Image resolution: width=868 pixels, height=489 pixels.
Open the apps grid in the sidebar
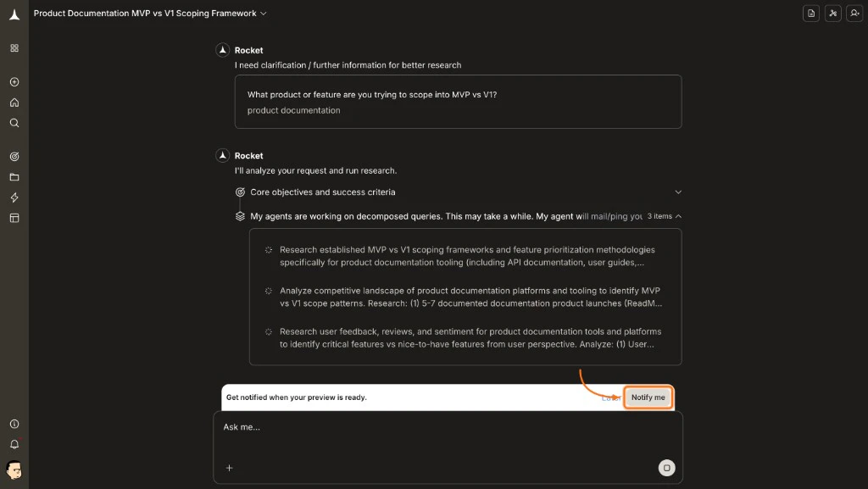pos(14,48)
